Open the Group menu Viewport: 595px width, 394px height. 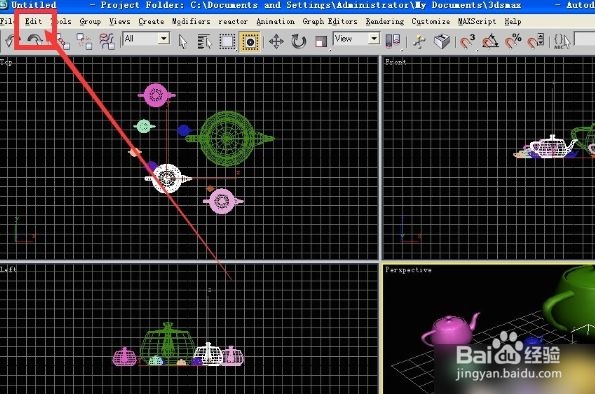[x=90, y=22]
